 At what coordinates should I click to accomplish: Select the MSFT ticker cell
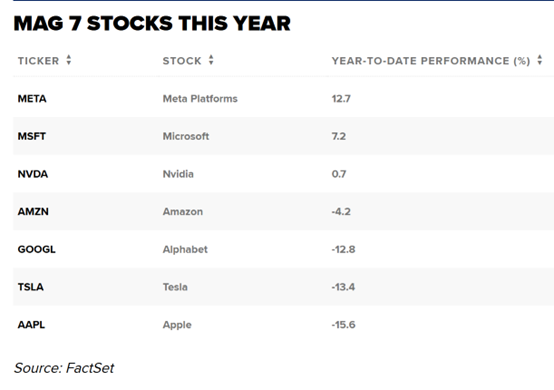pyautogui.click(x=32, y=136)
